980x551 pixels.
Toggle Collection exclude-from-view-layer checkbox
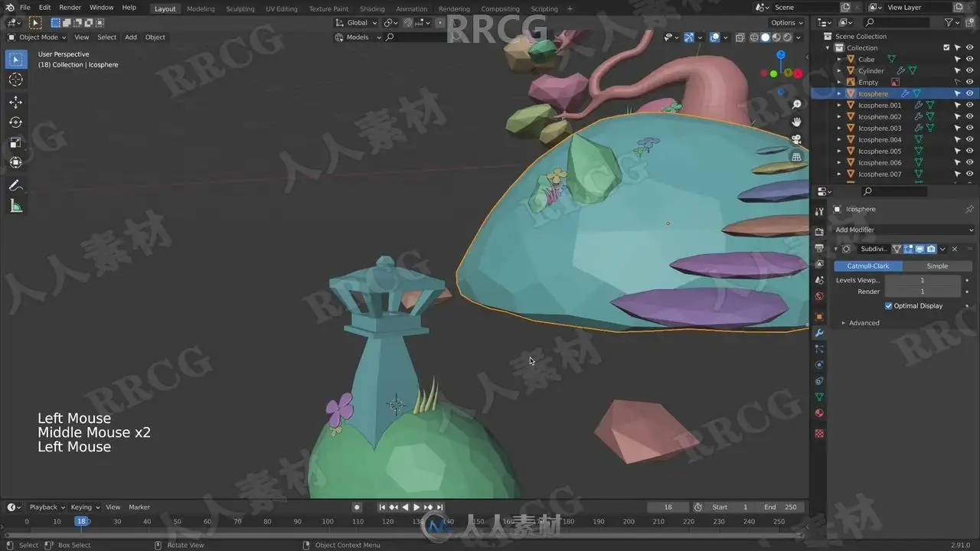tap(946, 47)
